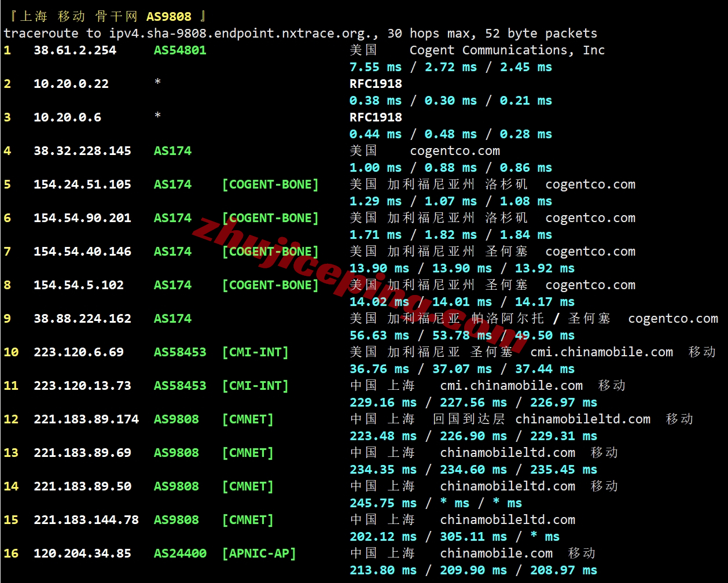Screen dimensions: 728x583
Task: Select the IP address 221.183.89.50
Action: 83,486
